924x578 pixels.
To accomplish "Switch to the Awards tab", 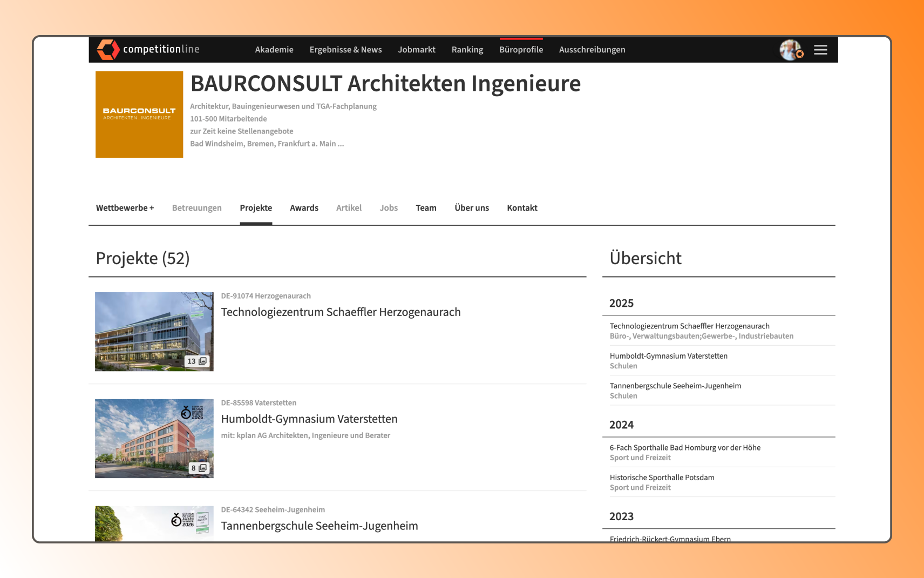I will pyautogui.click(x=304, y=208).
